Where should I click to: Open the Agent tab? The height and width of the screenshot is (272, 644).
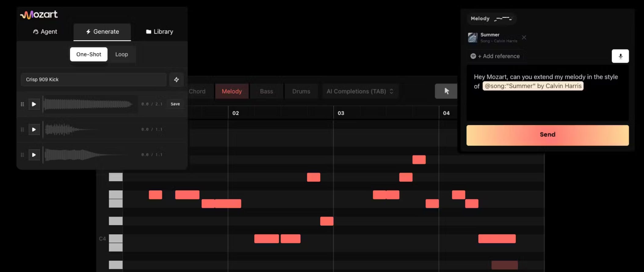[x=45, y=32]
